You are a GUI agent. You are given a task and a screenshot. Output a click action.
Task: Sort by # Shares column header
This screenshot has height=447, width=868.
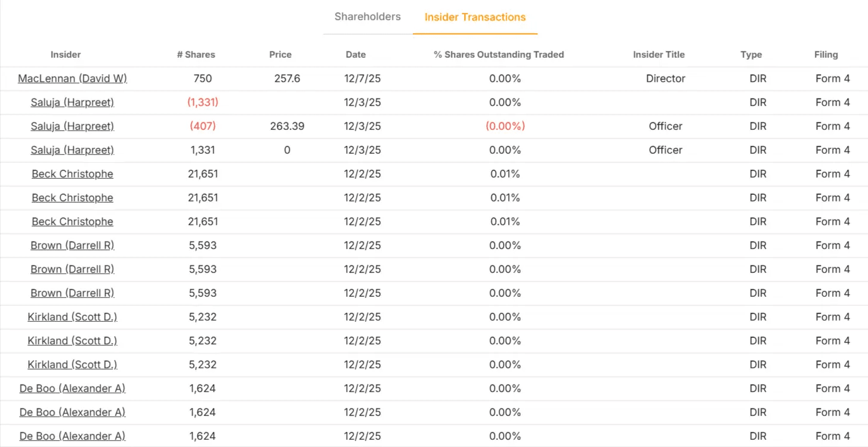pos(196,54)
